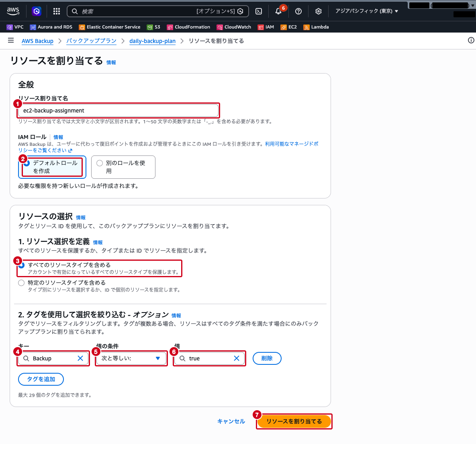Toggle the side navigation hamburger menu

coord(11,41)
